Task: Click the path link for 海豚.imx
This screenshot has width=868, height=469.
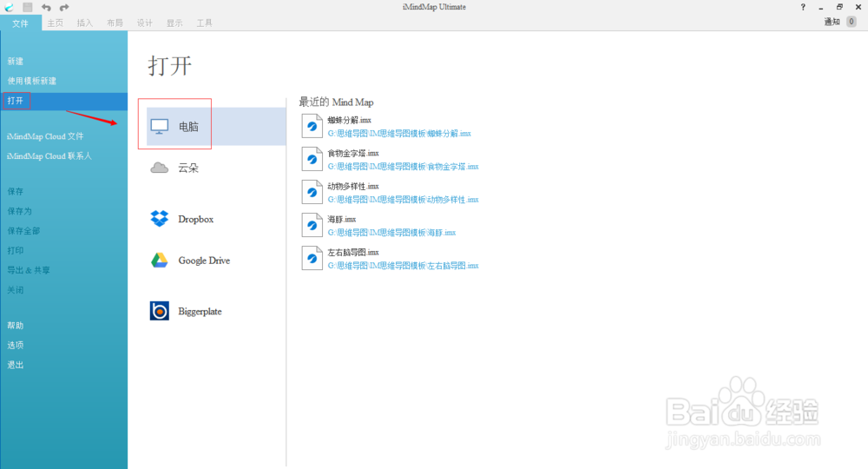Action: tap(391, 233)
